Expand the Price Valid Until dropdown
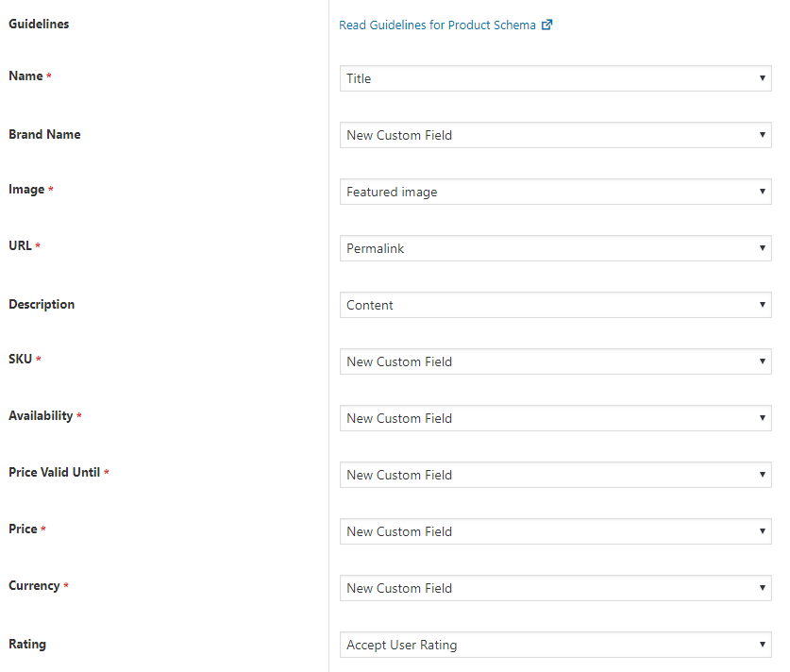 (555, 475)
